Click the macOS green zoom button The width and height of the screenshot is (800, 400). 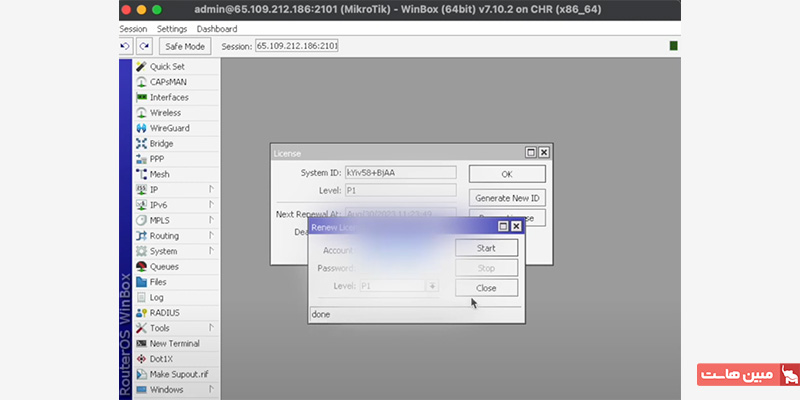point(157,10)
